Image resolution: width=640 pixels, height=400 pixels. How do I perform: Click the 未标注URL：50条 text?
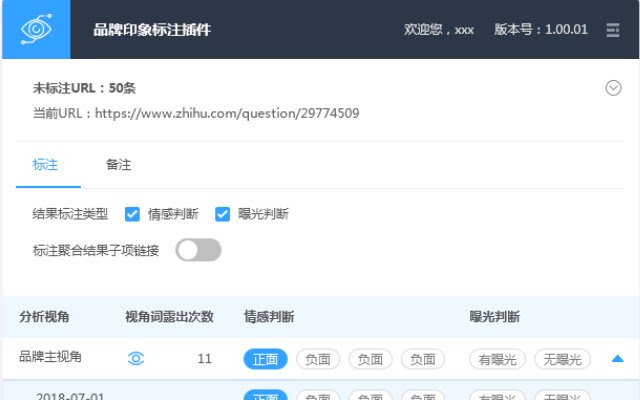pyautogui.click(x=84, y=88)
